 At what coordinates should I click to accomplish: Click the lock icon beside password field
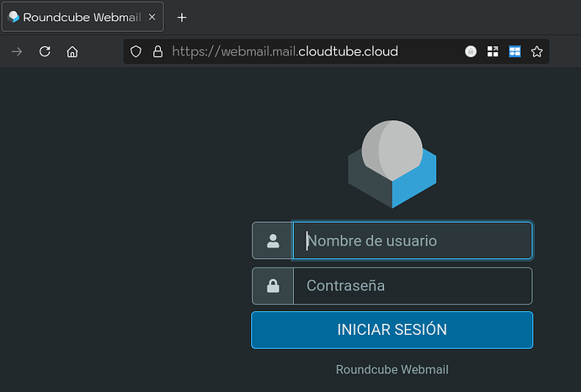click(x=273, y=286)
